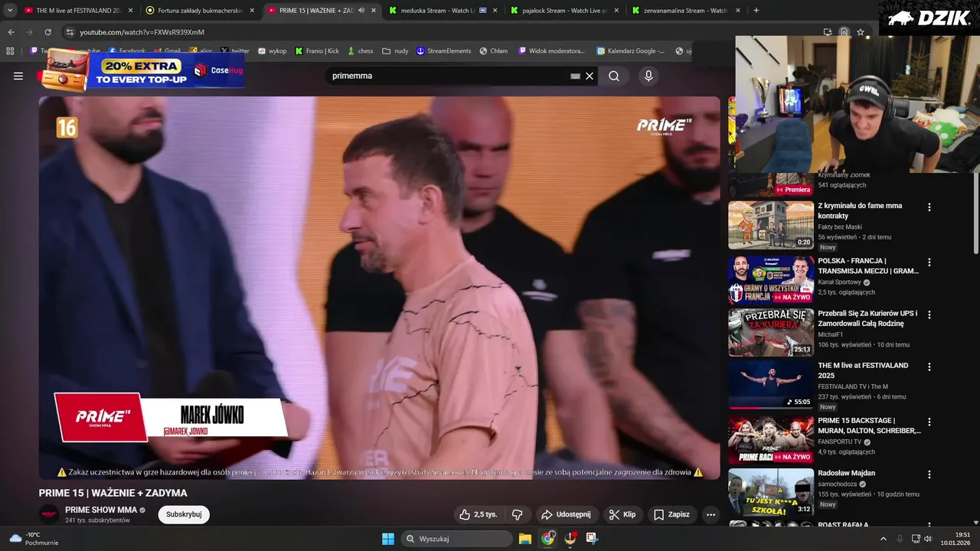The height and width of the screenshot is (551, 980).
Task: Open the chess bookmark
Action: click(360, 51)
